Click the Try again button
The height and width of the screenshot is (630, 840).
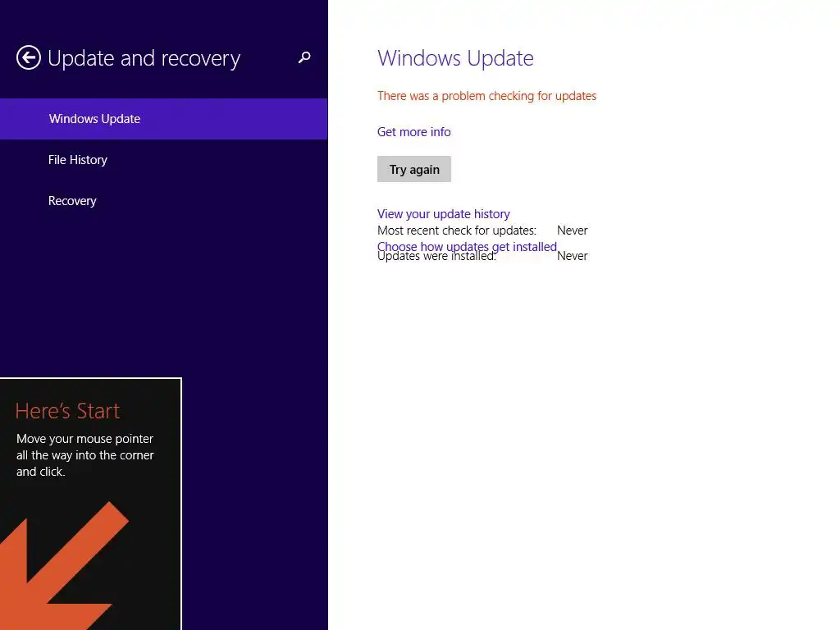(x=414, y=169)
